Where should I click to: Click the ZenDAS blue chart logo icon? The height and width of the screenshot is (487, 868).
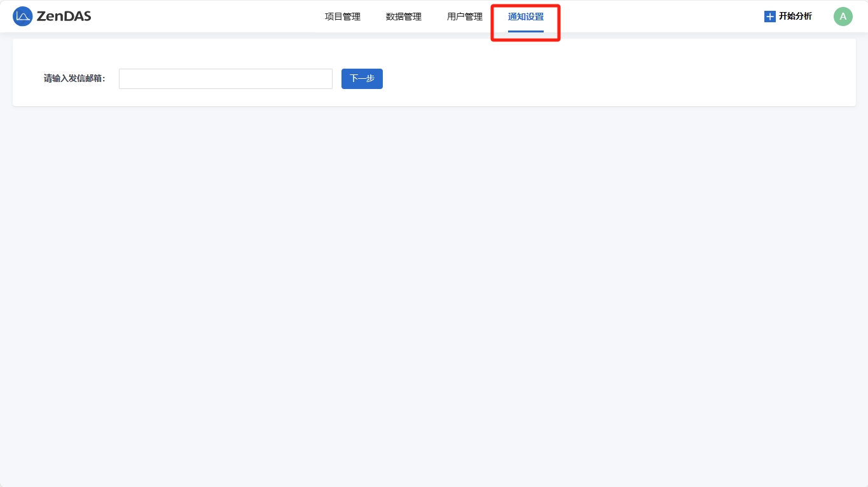click(22, 17)
